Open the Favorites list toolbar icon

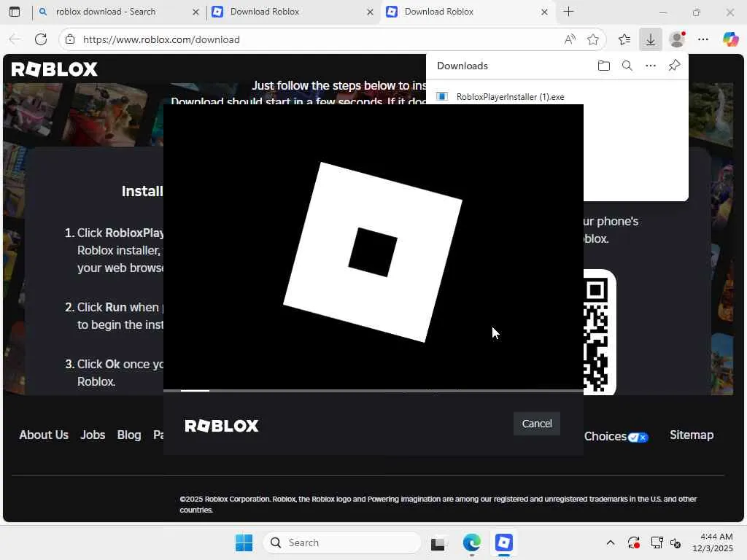(x=624, y=39)
